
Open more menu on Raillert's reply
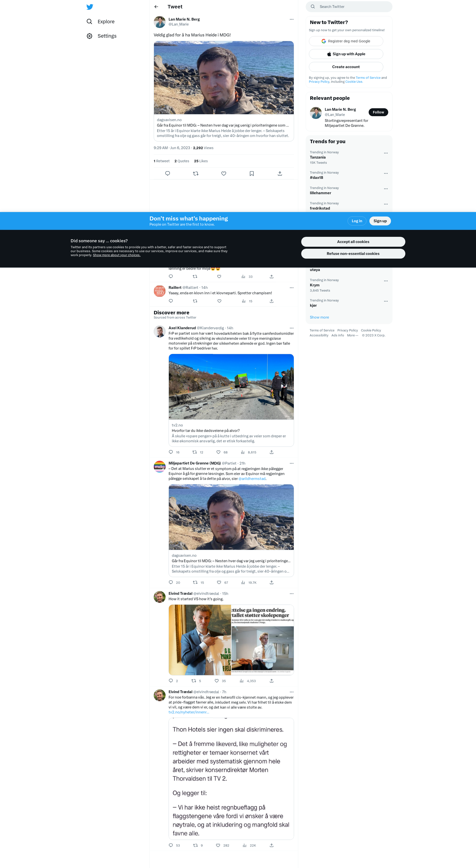292,288
